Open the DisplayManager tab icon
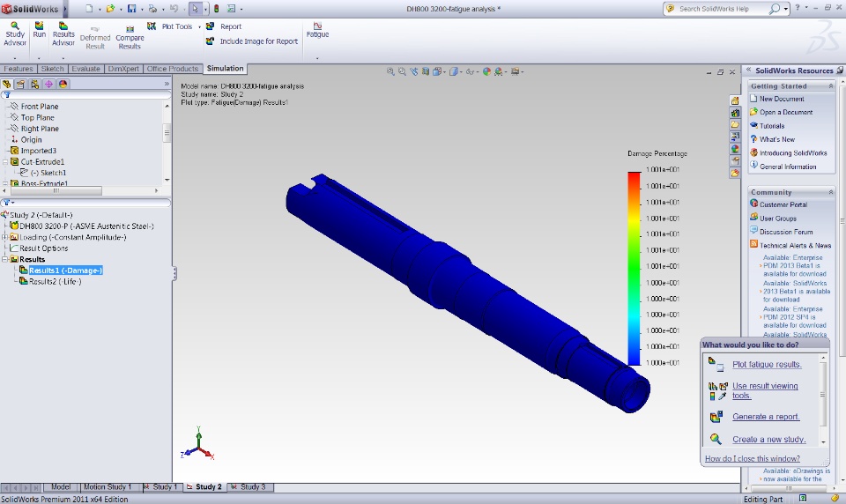 (x=63, y=84)
